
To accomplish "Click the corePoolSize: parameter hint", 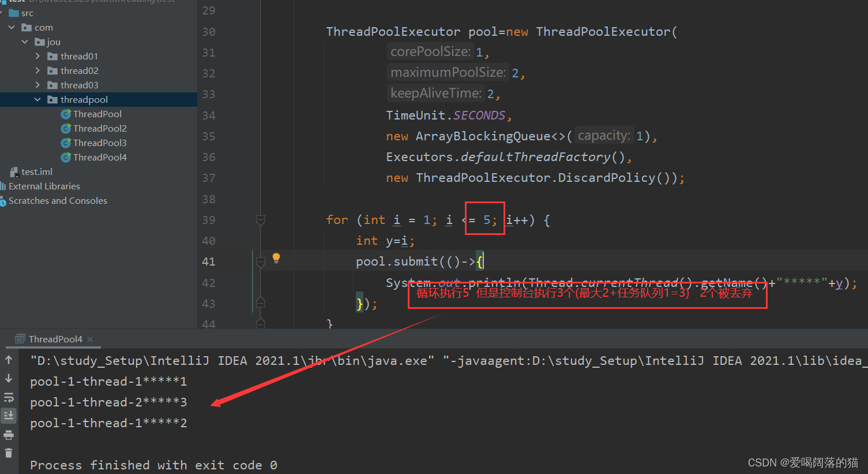I will tap(430, 51).
